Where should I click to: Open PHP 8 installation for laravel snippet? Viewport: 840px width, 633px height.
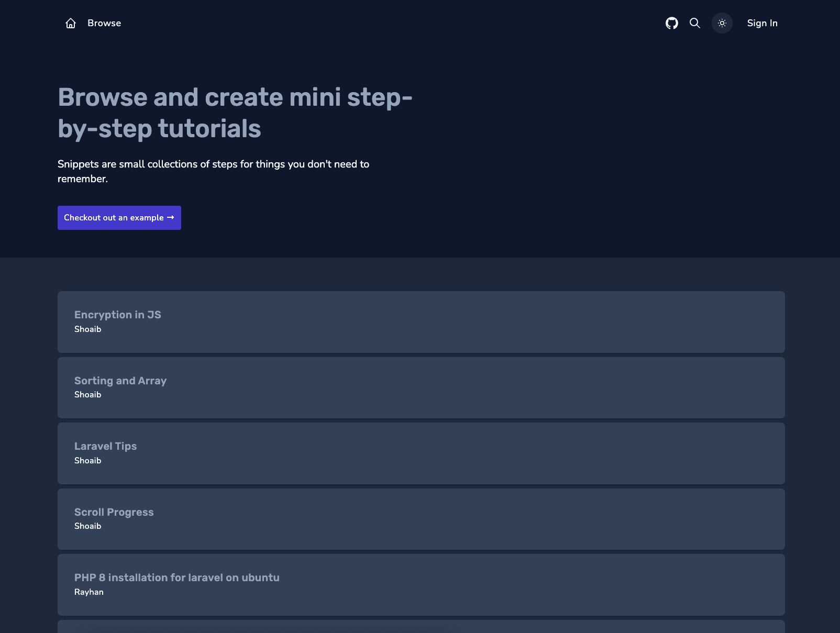pyautogui.click(x=176, y=578)
